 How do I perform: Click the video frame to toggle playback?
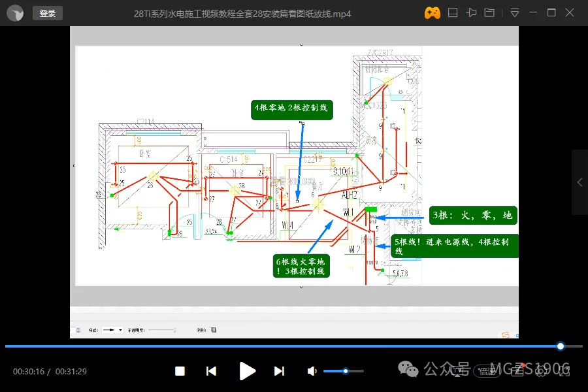(294, 182)
